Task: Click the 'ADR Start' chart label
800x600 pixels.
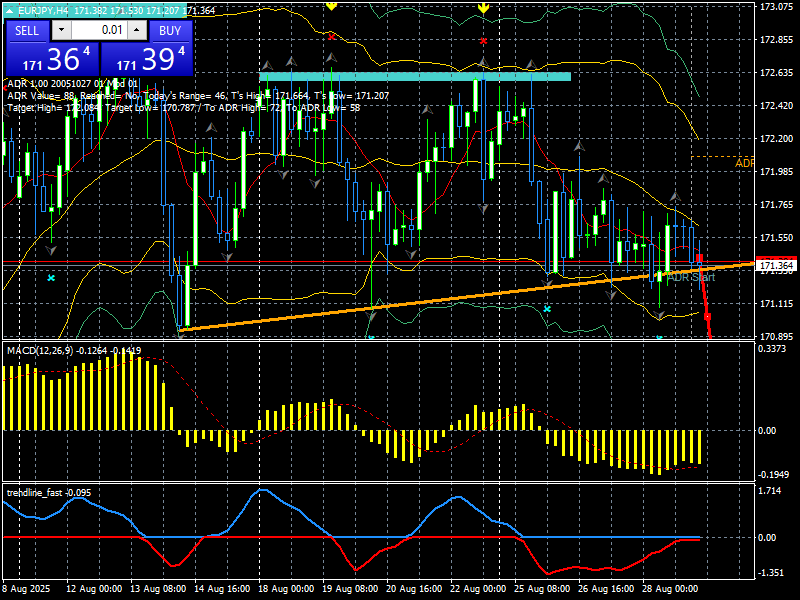Action: [691, 277]
